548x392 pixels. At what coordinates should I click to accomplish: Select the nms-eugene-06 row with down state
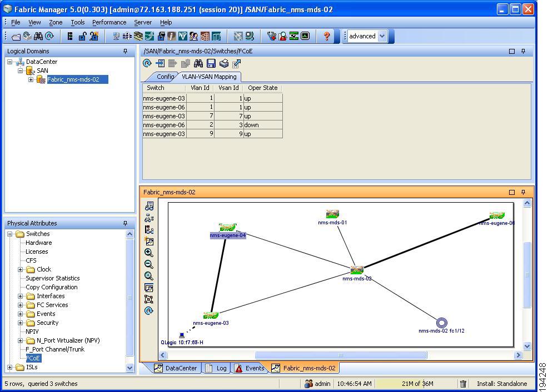coord(212,125)
